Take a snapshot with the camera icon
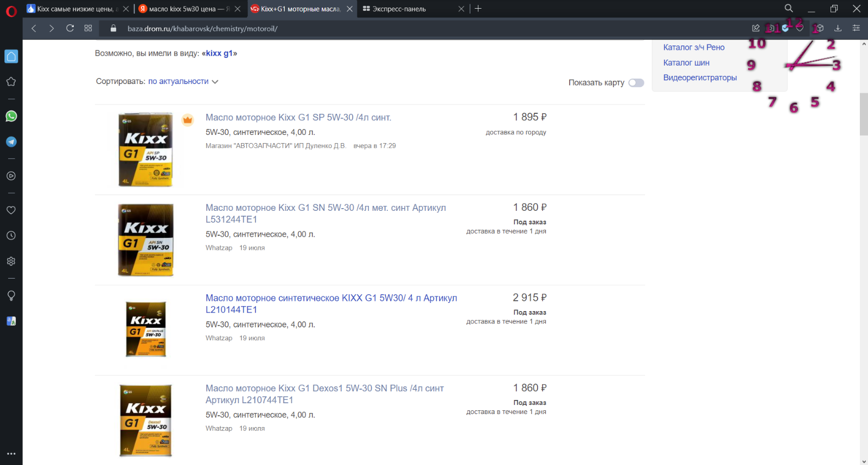868x465 pixels. (770, 28)
